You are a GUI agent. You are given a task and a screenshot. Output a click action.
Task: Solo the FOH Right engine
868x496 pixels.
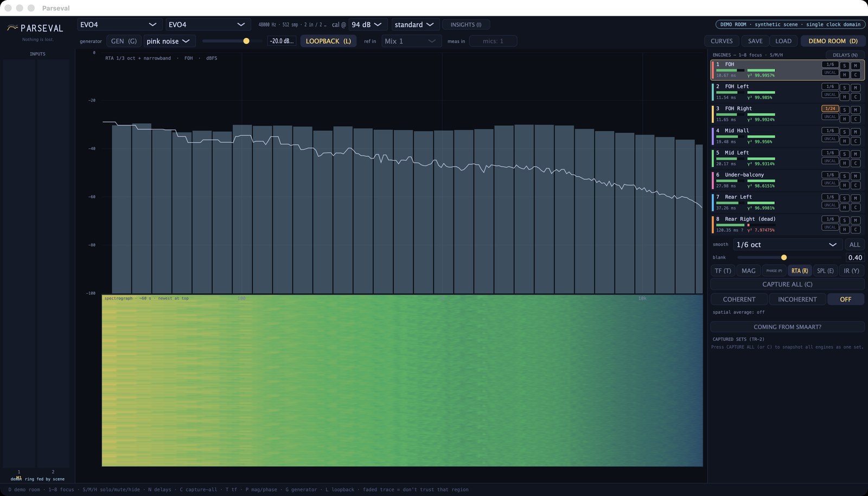click(844, 110)
